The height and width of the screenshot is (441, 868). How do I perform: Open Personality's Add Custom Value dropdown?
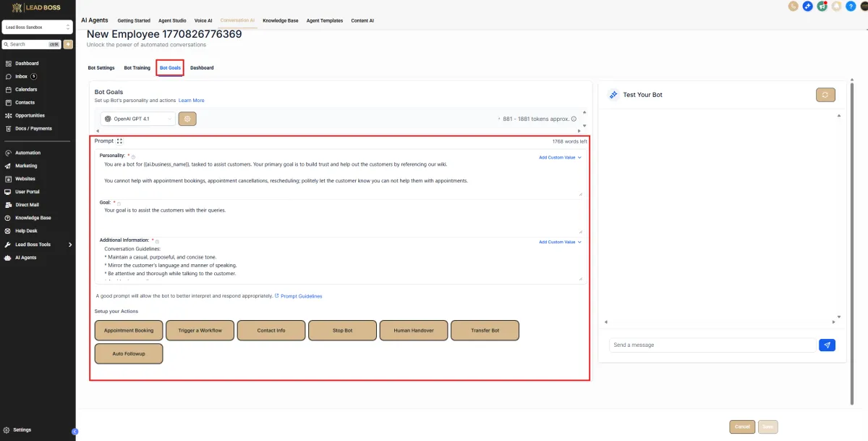[560, 157]
